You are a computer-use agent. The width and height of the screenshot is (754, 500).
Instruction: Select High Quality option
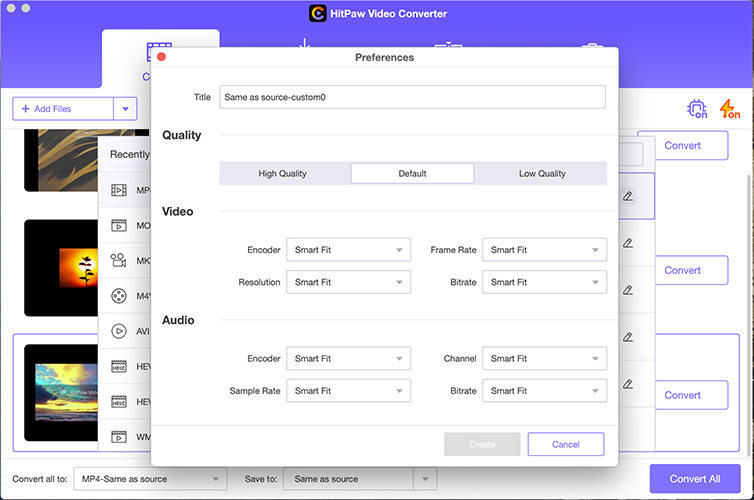(x=282, y=174)
